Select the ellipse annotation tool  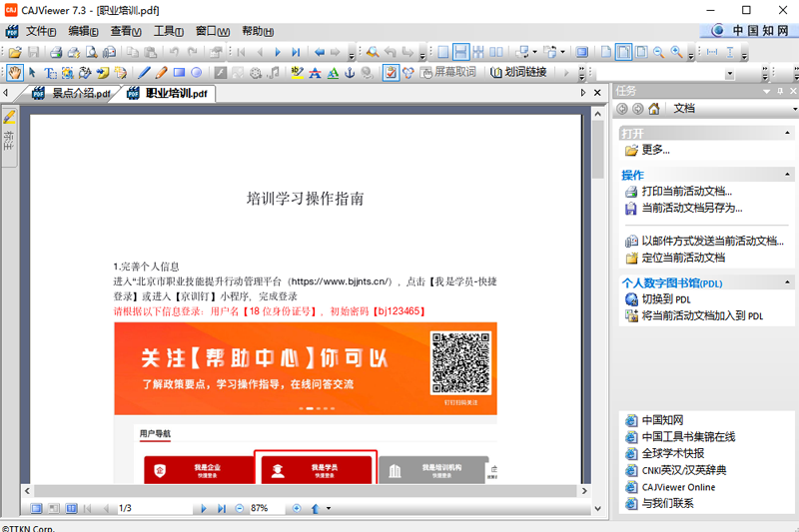tap(197, 72)
